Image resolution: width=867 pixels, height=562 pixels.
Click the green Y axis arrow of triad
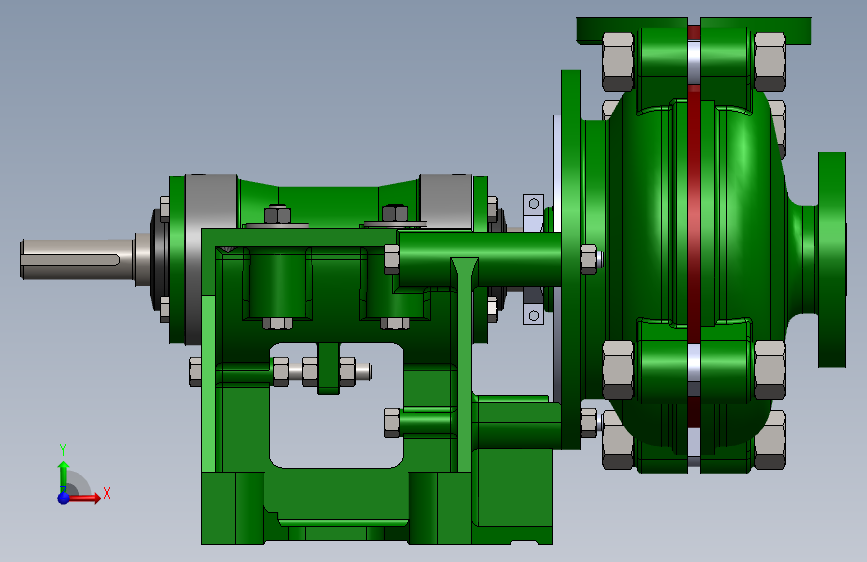point(64,475)
